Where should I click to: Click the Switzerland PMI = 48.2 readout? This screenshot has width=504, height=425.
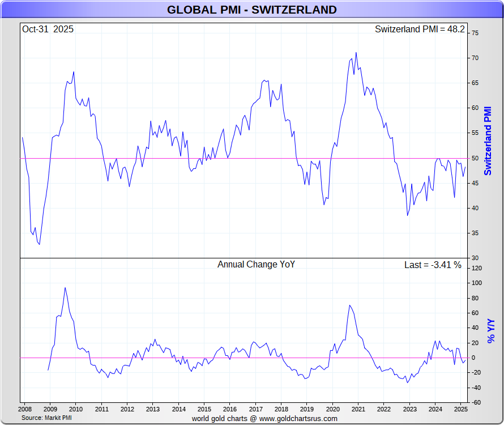[420, 29]
